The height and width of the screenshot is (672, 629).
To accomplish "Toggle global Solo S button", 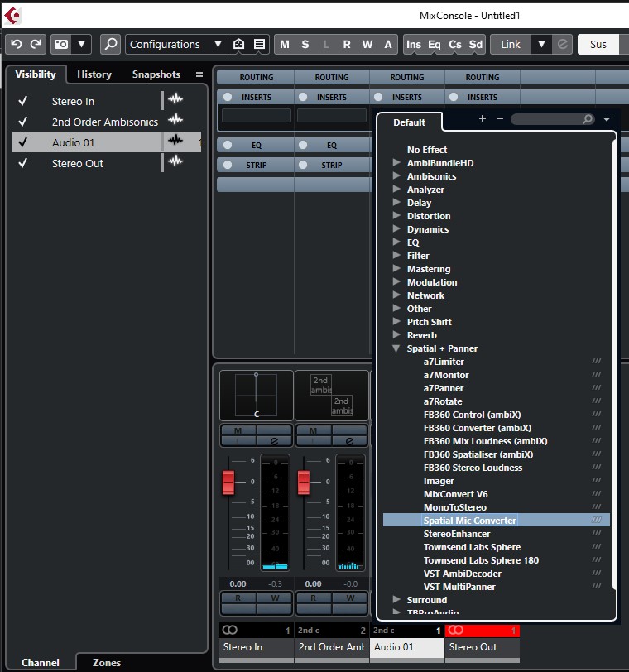I will [305, 45].
